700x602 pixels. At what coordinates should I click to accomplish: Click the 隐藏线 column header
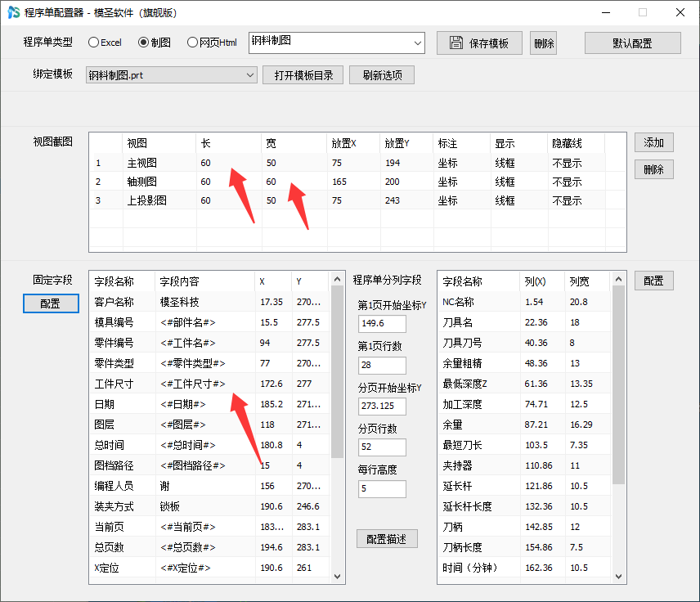(577, 143)
